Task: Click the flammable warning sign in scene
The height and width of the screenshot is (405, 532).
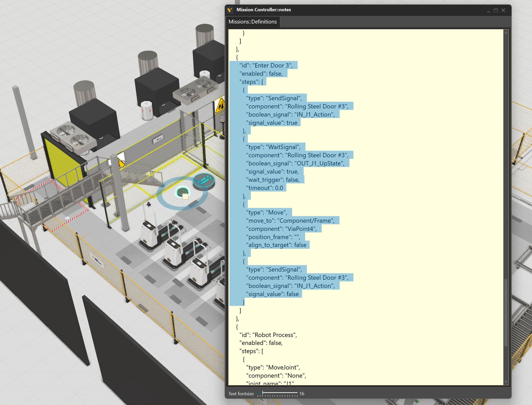Action: pos(221,106)
